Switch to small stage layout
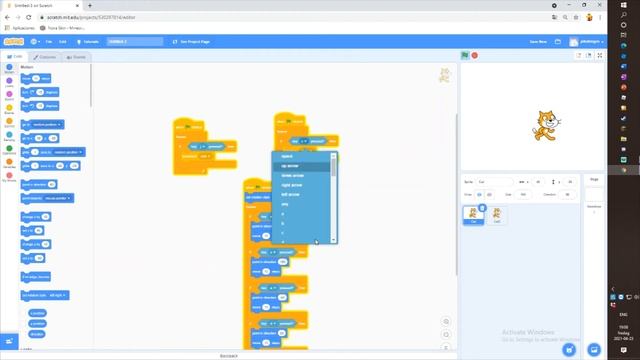 click(578, 56)
